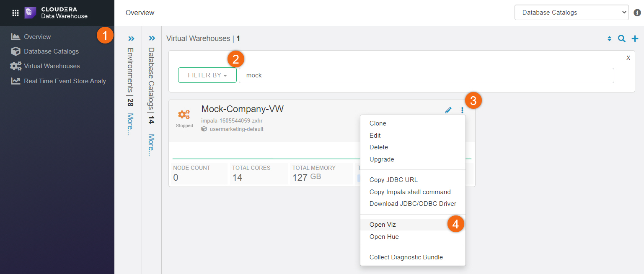
Task: Click the search field containing mock
Action: point(427,75)
